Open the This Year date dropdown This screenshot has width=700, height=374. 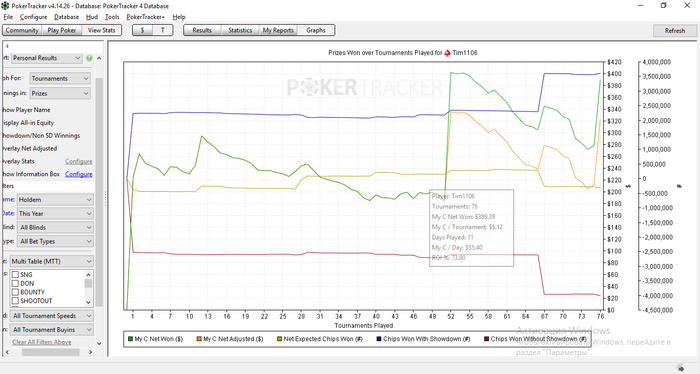(x=55, y=213)
